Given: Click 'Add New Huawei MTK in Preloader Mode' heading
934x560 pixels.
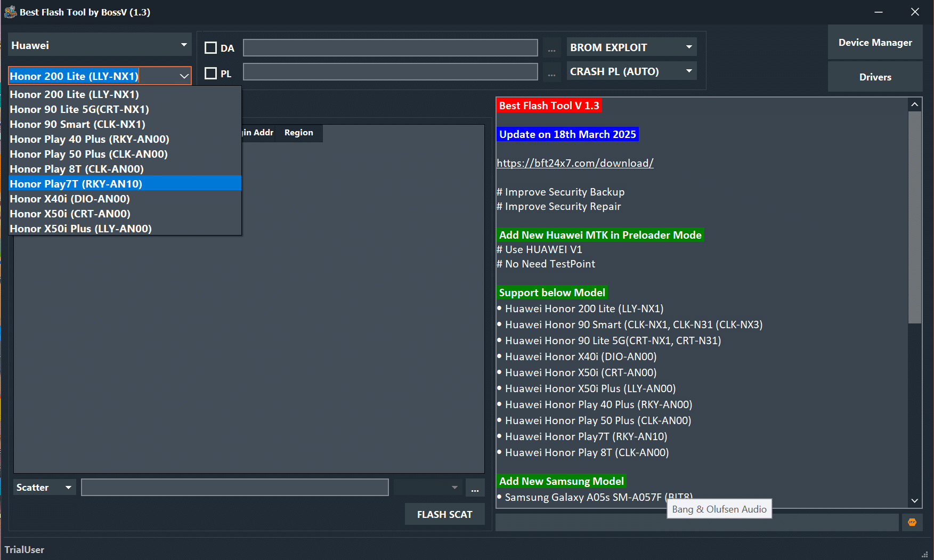Looking at the screenshot, I should point(600,235).
